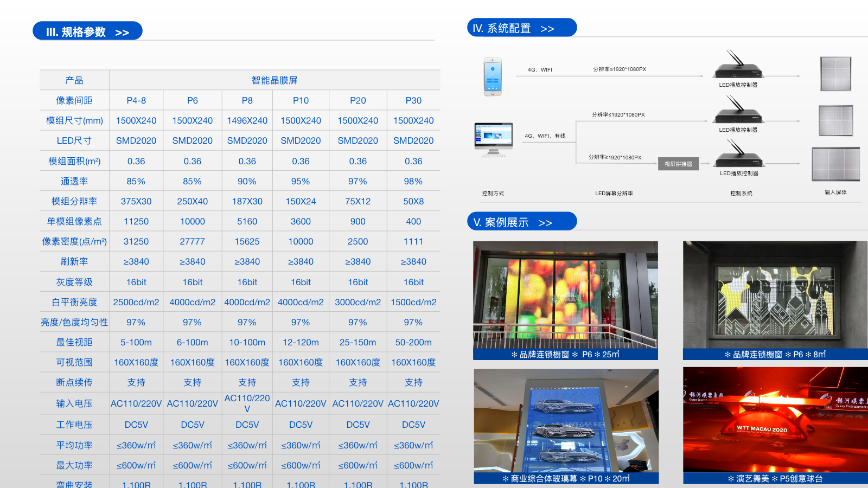Click the desktop computer icon
This screenshot has width=868, height=488.
pyautogui.click(x=493, y=140)
